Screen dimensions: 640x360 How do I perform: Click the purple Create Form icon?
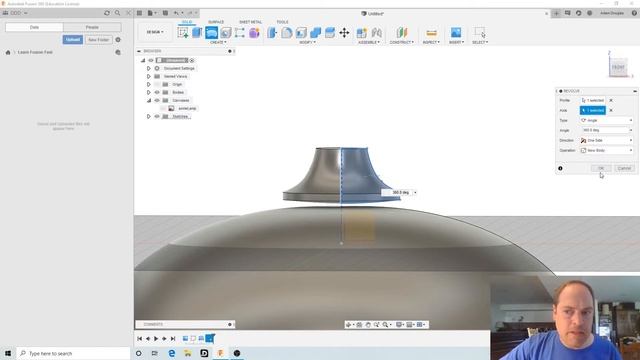point(254,32)
